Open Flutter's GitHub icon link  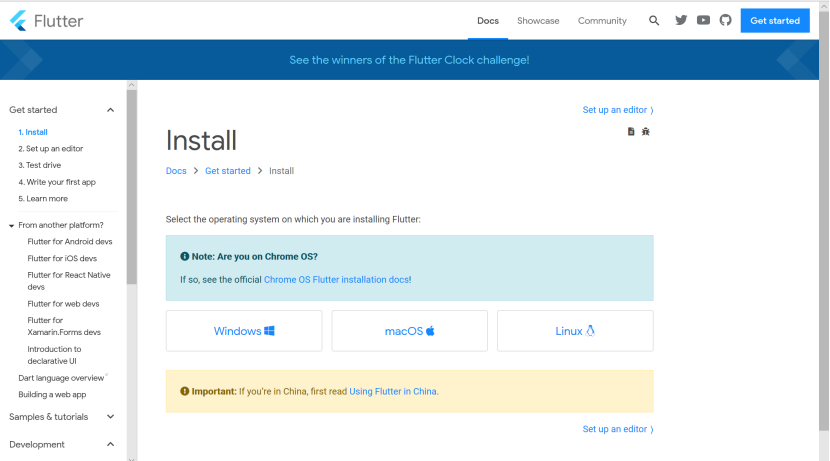click(726, 20)
